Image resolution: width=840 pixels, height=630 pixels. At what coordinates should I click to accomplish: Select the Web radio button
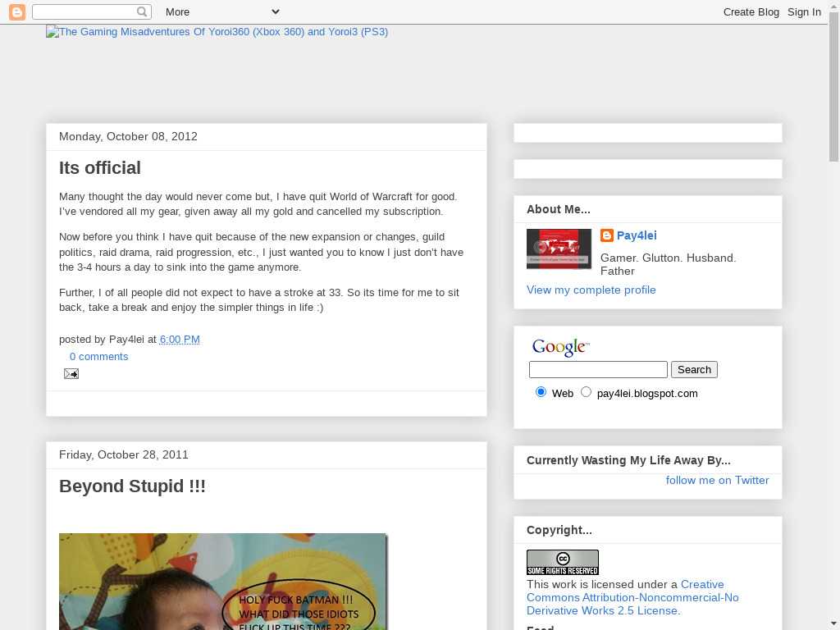pos(541,392)
